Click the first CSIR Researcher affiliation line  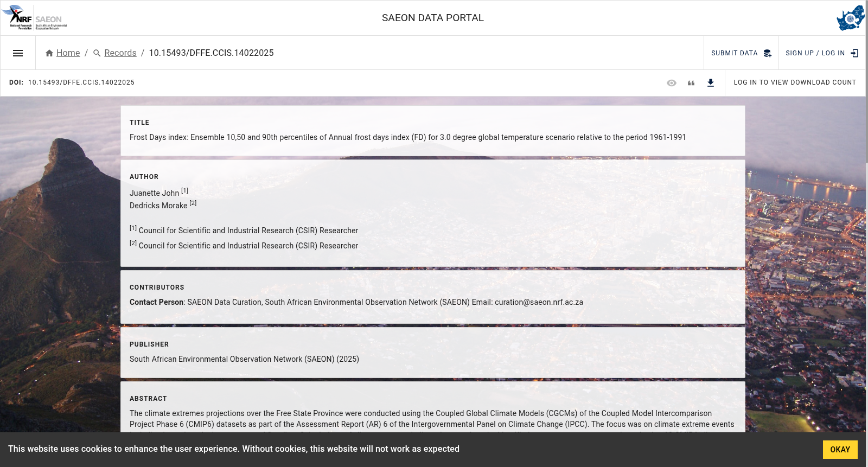(x=244, y=230)
